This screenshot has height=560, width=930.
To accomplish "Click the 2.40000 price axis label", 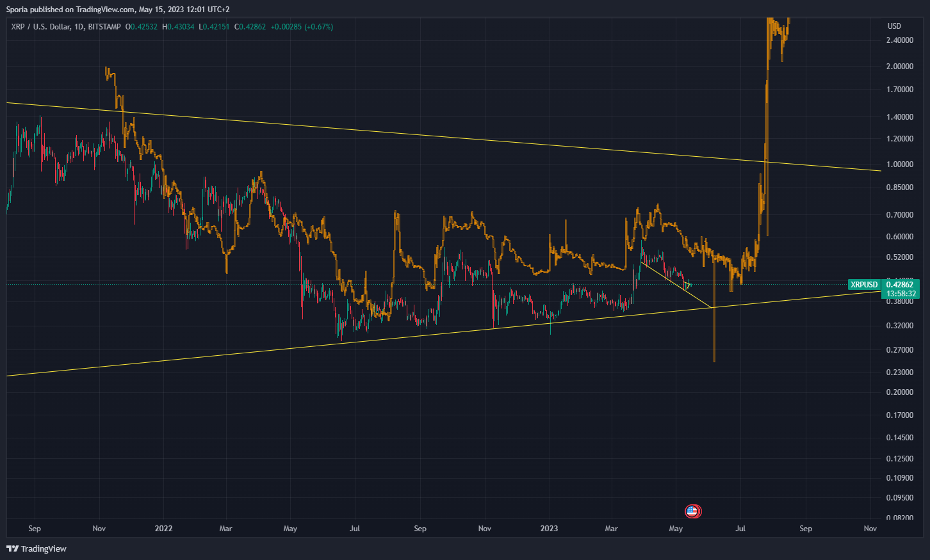I will point(900,40).
